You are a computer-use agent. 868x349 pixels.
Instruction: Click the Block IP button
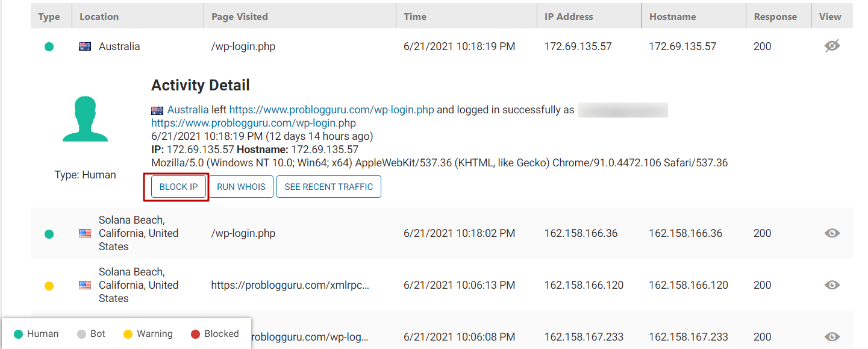tap(178, 187)
